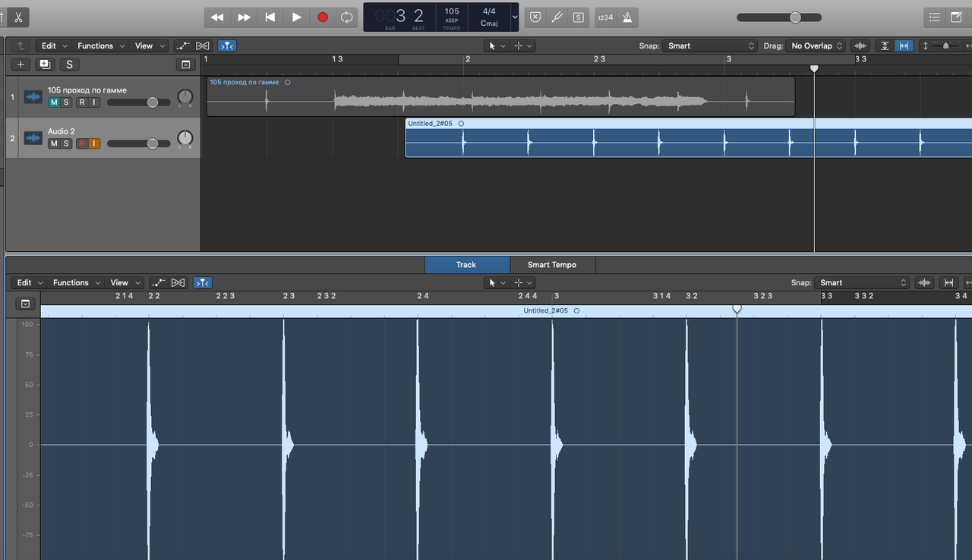Disable record-enable on the Audio 2 track
Viewport: 972px width, 560px height.
(x=82, y=143)
